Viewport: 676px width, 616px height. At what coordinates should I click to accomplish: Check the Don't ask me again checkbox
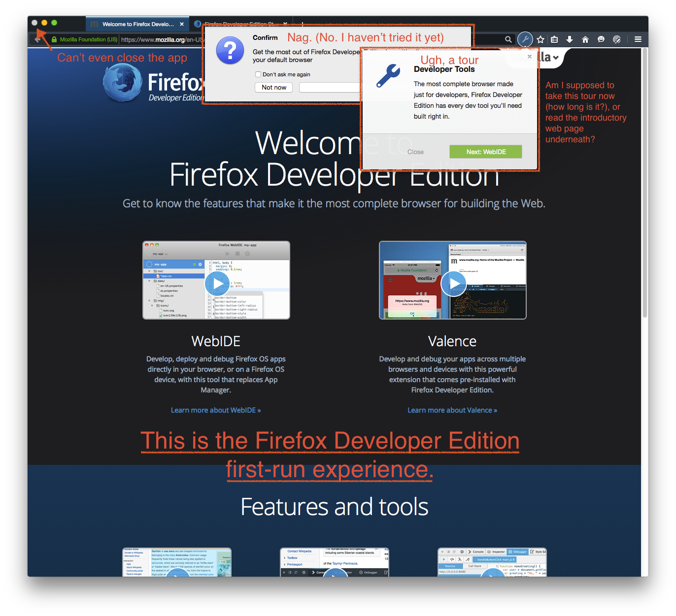pyautogui.click(x=258, y=74)
